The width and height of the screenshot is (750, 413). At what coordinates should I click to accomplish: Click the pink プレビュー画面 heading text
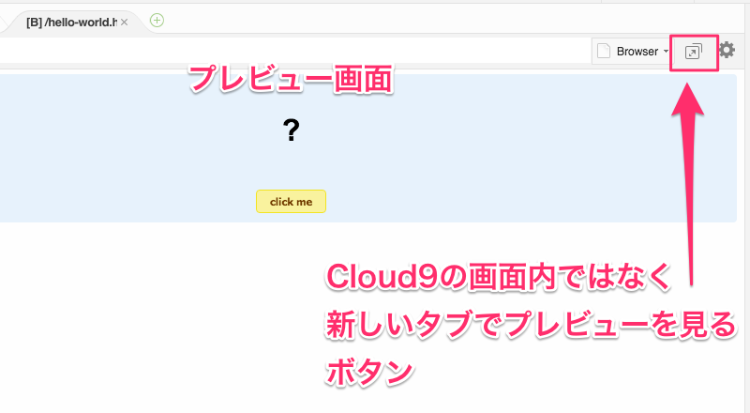tap(290, 79)
